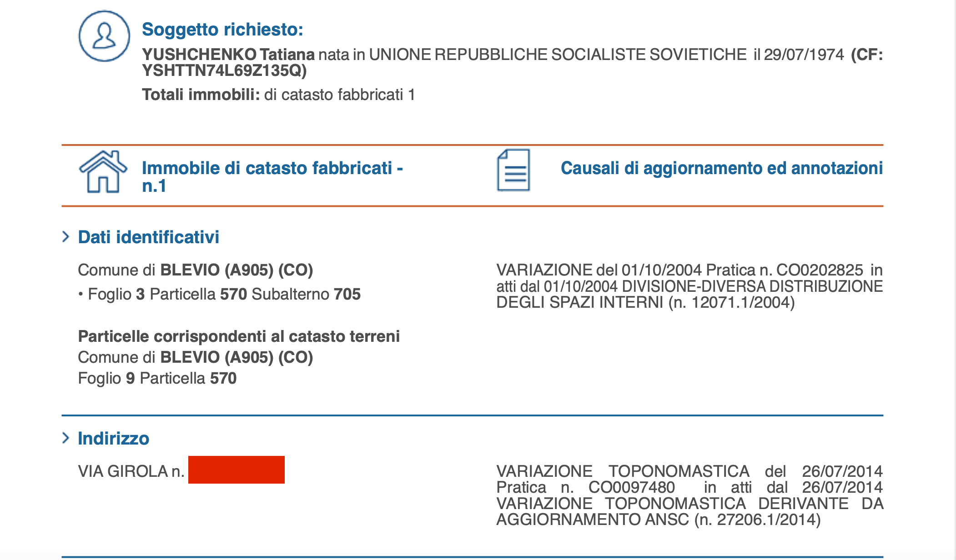Collapse the Indirizzo section chevron
Viewport: 956px width, 560px height.
pos(66,438)
